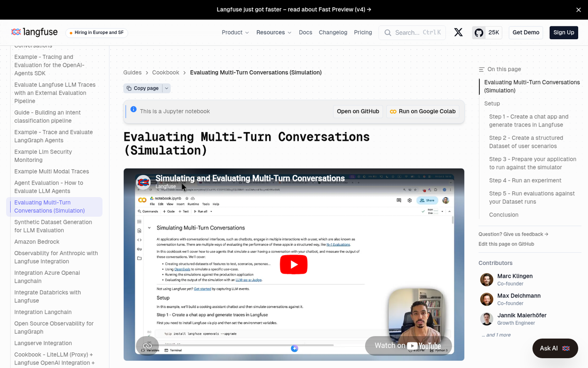588x368 pixels.
Task: Open the Changelog nav item
Action: [x=333, y=32]
